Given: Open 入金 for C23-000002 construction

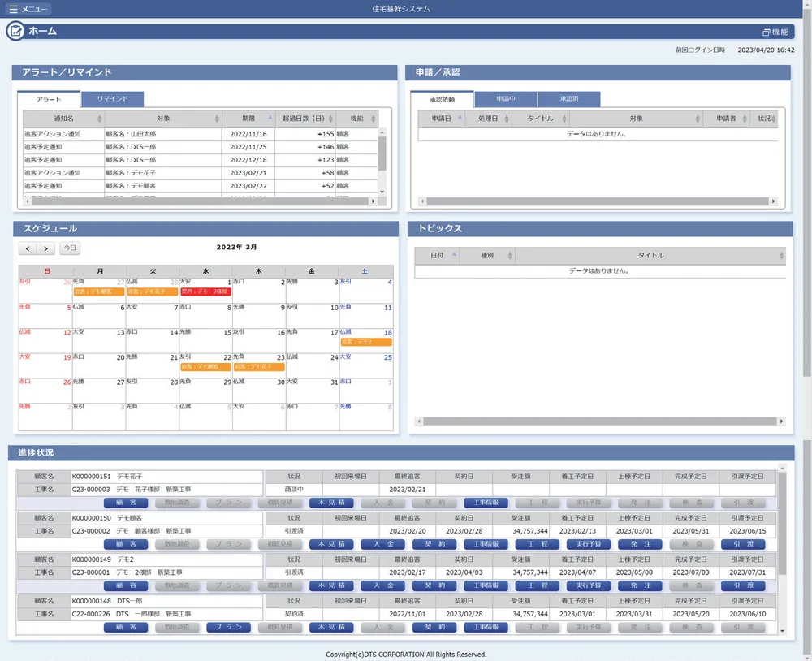Looking at the screenshot, I should coord(382,544).
